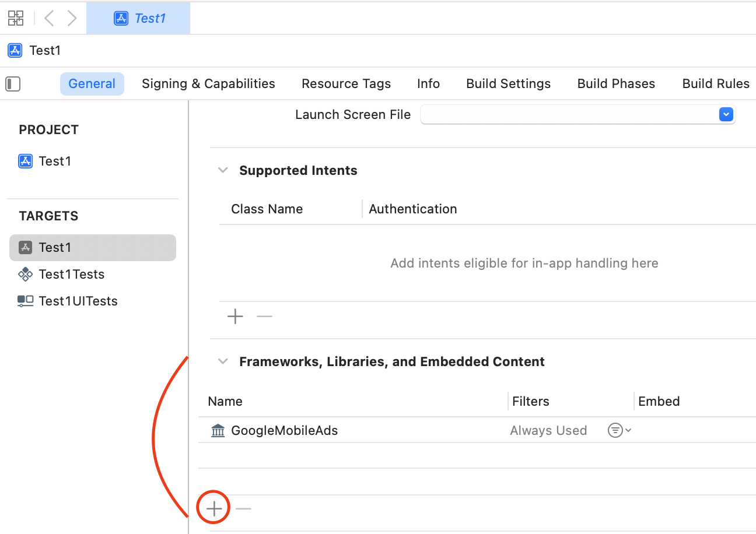Click the Filters column header
The height and width of the screenshot is (534, 756).
[x=531, y=402]
